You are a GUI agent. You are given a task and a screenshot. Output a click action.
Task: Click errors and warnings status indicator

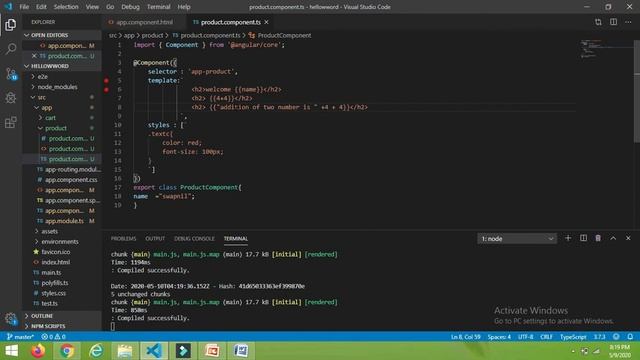pyautogui.click(x=53, y=337)
